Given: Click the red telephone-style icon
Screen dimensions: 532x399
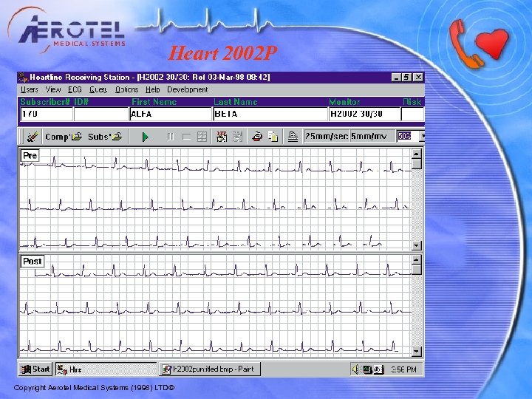Looking at the screenshot, I should tap(257, 137).
